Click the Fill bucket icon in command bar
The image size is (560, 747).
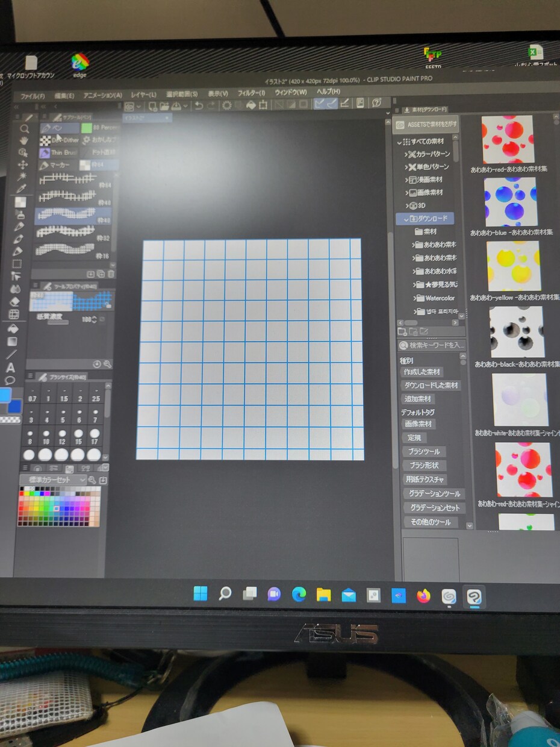click(x=252, y=105)
